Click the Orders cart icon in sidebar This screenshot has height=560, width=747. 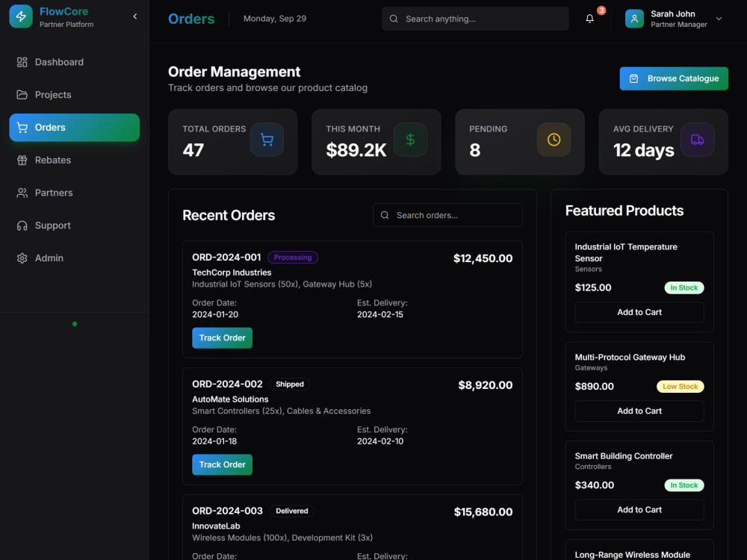[22, 128]
